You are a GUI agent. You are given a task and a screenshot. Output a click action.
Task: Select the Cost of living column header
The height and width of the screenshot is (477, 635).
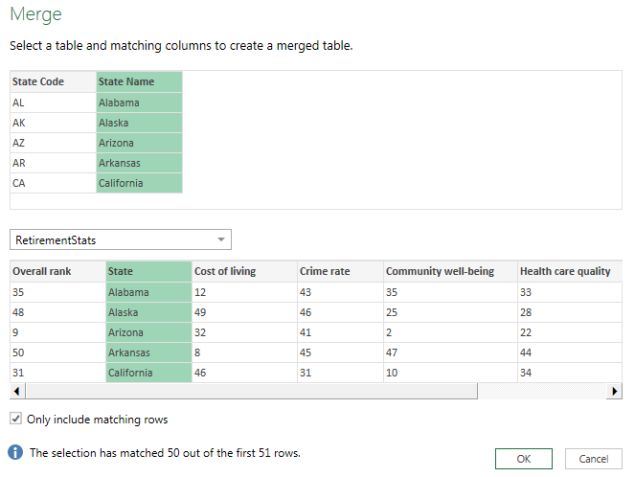[x=242, y=271]
